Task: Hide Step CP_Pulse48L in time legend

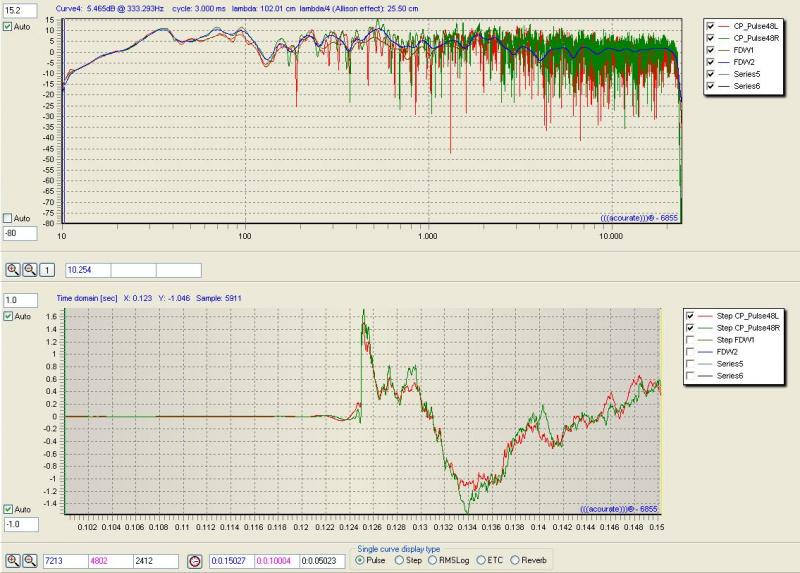Action: coord(690,316)
